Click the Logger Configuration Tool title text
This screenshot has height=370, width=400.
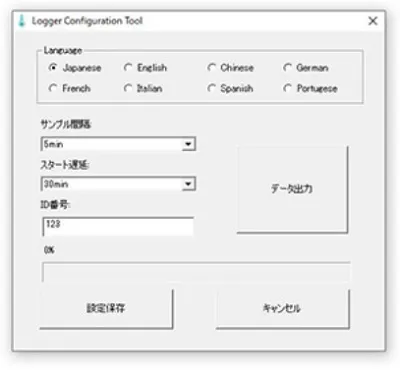[87, 21]
